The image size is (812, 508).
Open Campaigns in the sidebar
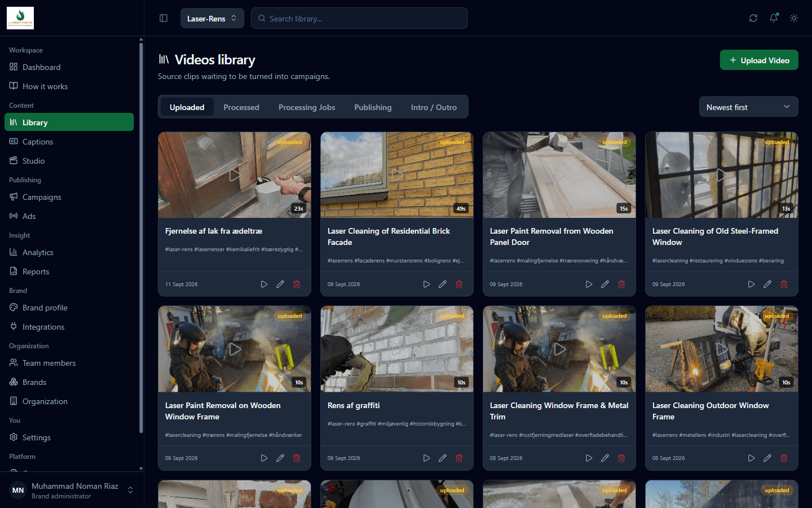pos(69,197)
